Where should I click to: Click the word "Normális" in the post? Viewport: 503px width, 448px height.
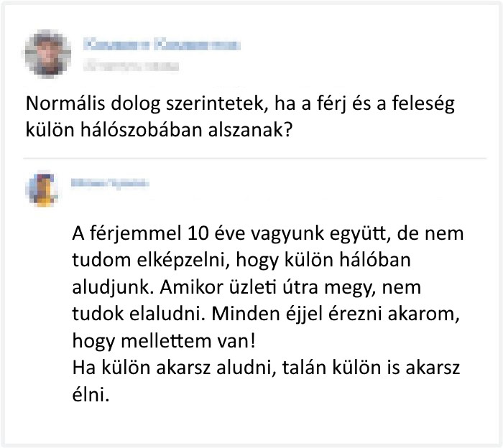(65, 103)
